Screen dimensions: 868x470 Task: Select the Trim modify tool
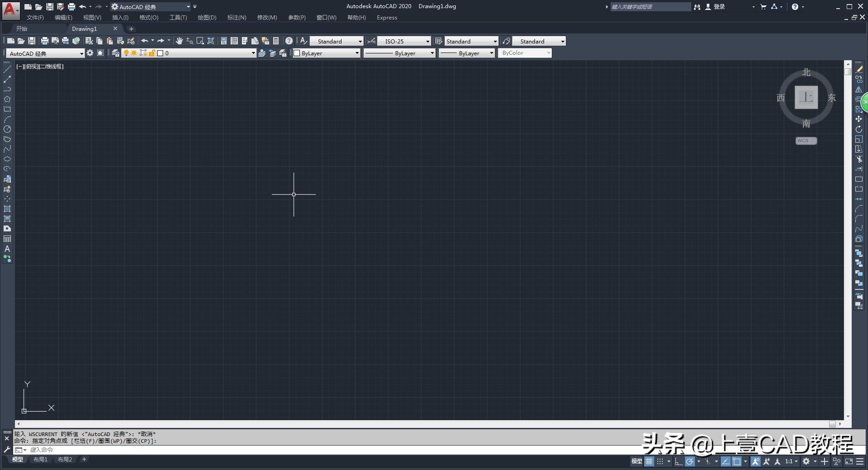859,159
